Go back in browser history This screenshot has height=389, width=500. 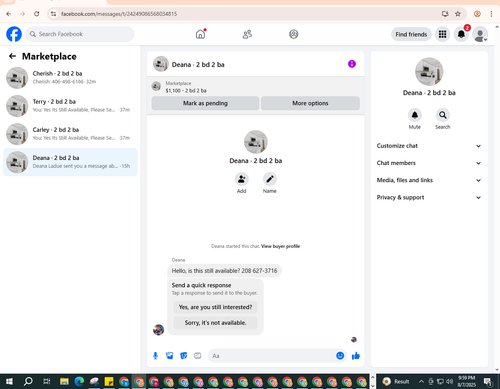click(9, 14)
